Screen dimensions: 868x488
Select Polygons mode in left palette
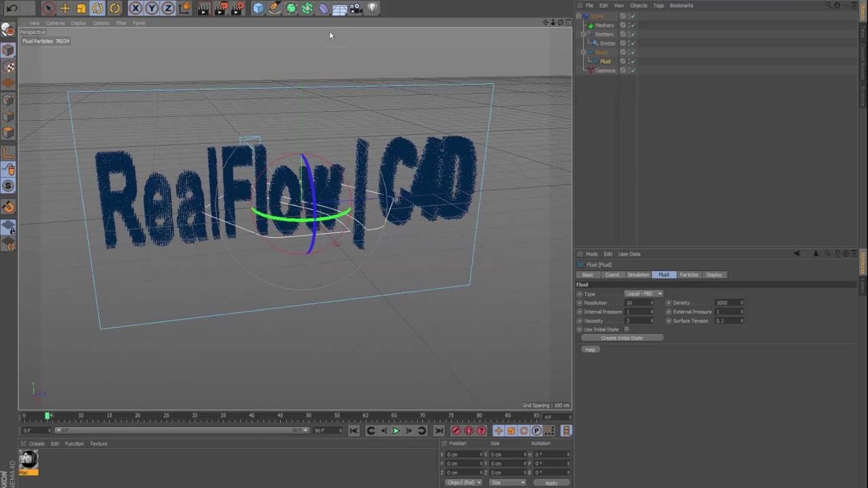[x=8, y=133]
